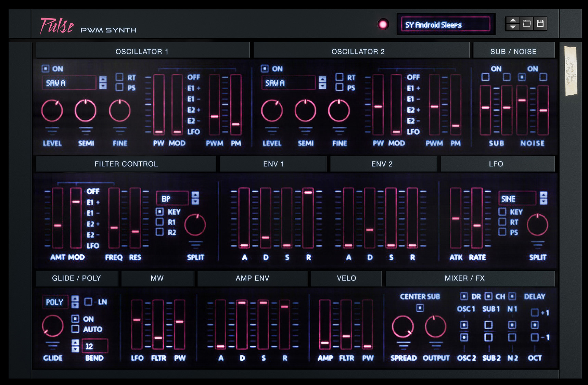Enable filter R1 checkbox
Screen dimensions: 588x385
160,222
